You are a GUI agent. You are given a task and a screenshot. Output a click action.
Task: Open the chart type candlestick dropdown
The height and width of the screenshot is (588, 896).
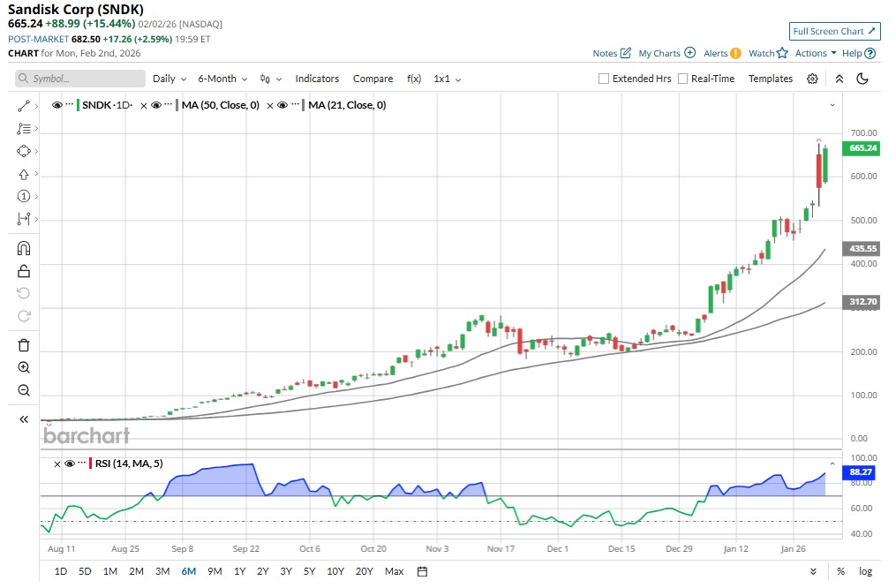click(271, 79)
